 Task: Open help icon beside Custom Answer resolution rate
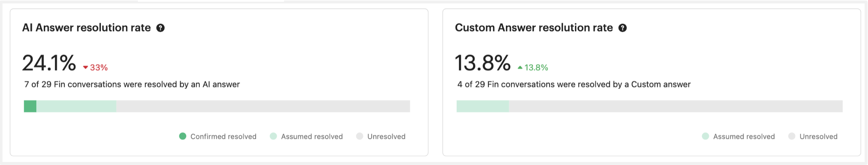622,28
